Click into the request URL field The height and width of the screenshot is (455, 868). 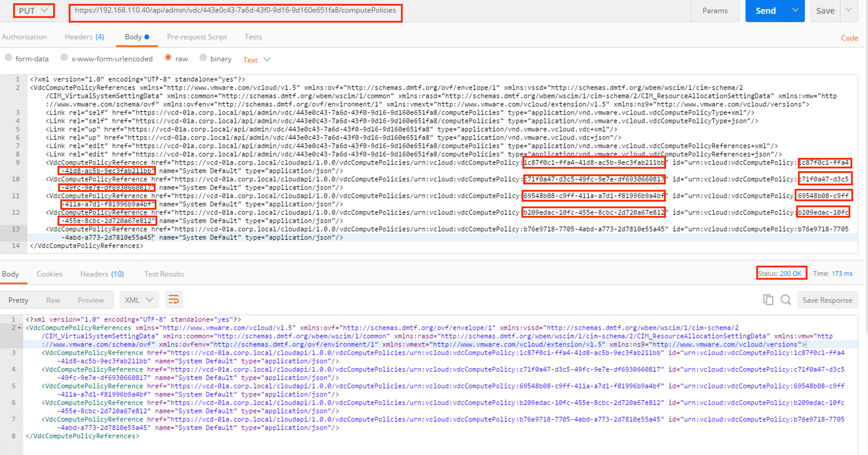(235, 11)
